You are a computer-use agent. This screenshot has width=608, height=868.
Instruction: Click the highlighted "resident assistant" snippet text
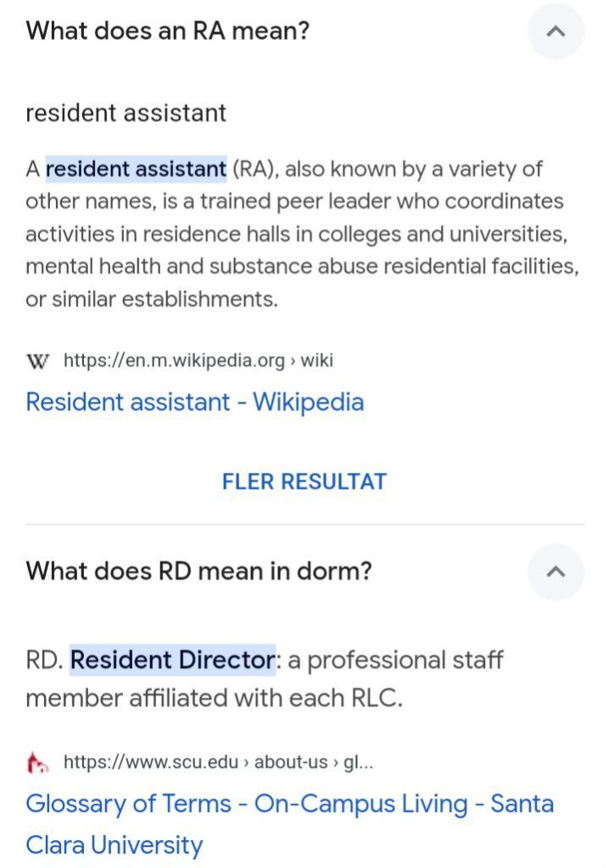point(136,169)
